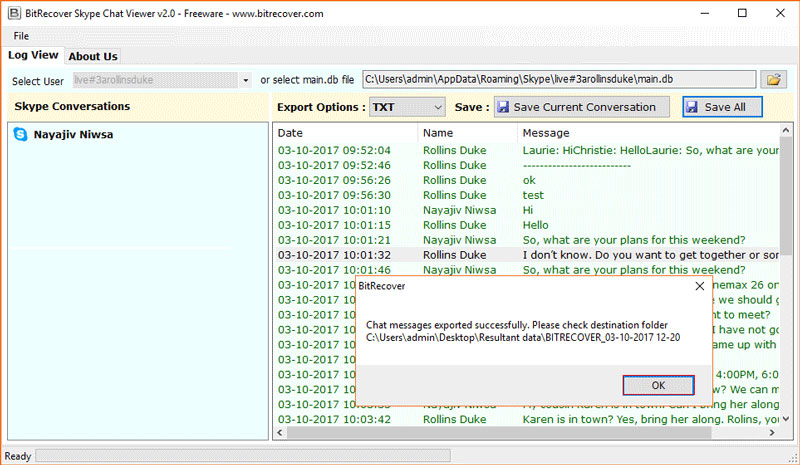Save the current conversation
Screen dimensions: 800x465
coord(581,107)
